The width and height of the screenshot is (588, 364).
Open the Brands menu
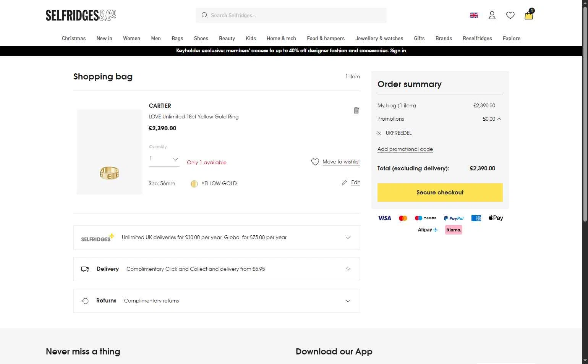click(444, 38)
